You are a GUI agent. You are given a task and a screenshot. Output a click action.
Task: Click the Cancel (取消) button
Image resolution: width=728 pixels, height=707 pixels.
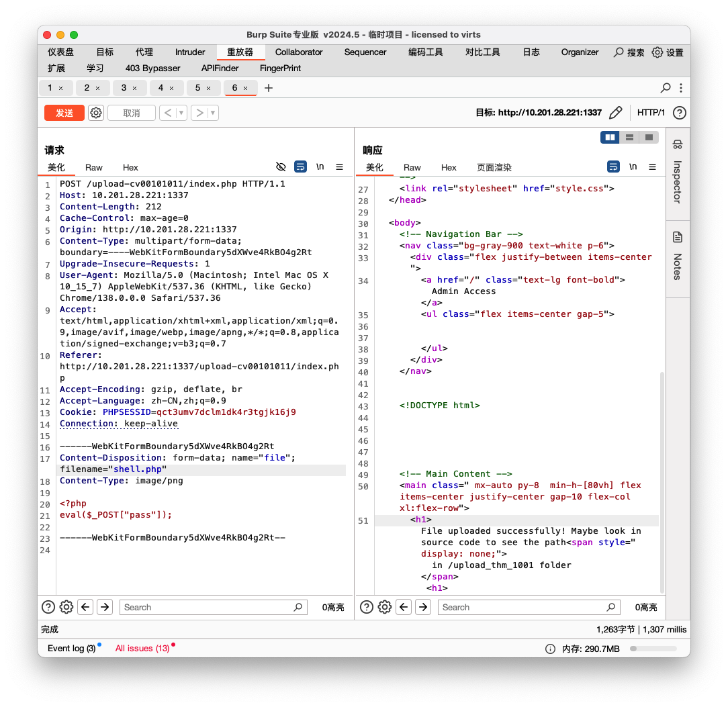click(x=132, y=113)
